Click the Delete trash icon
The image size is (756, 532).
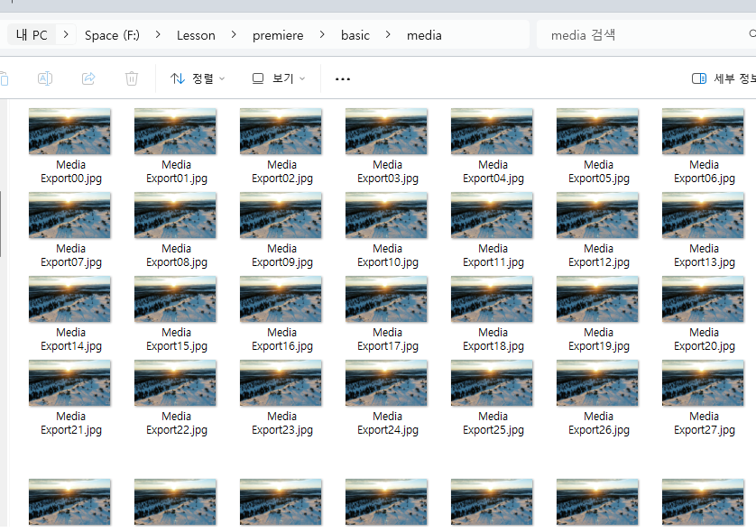(x=132, y=78)
